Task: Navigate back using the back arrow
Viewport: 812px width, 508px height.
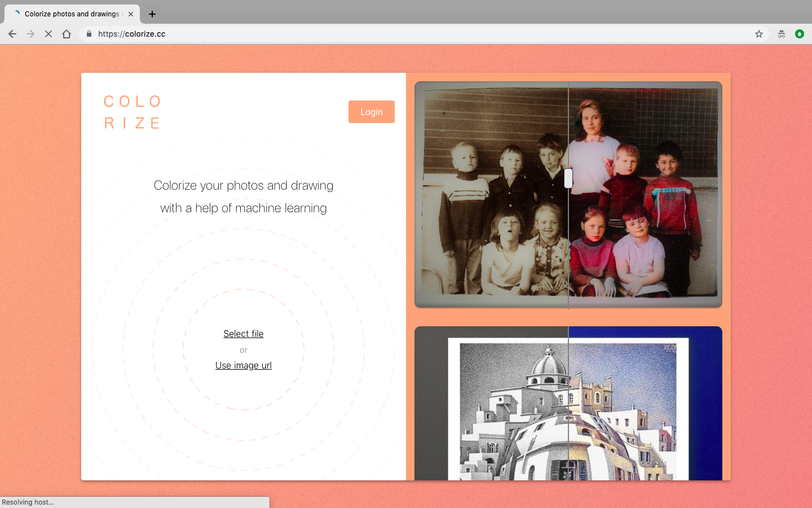Action: [12, 34]
